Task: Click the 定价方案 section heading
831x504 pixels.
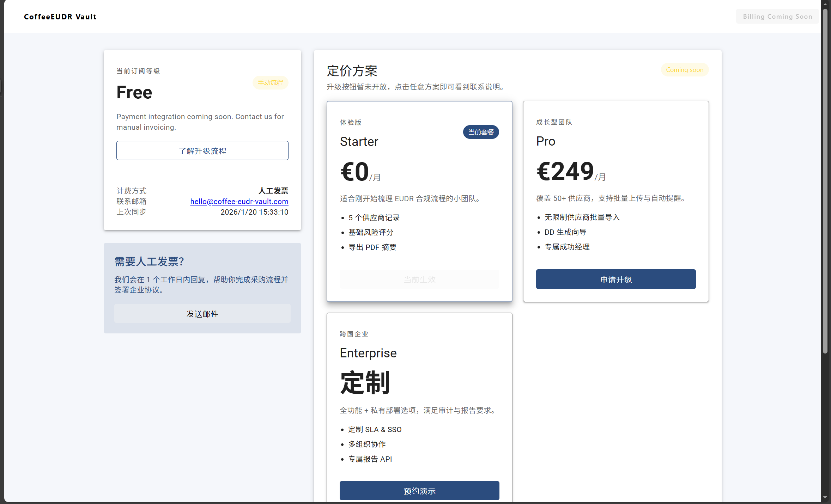Action: pos(352,71)
